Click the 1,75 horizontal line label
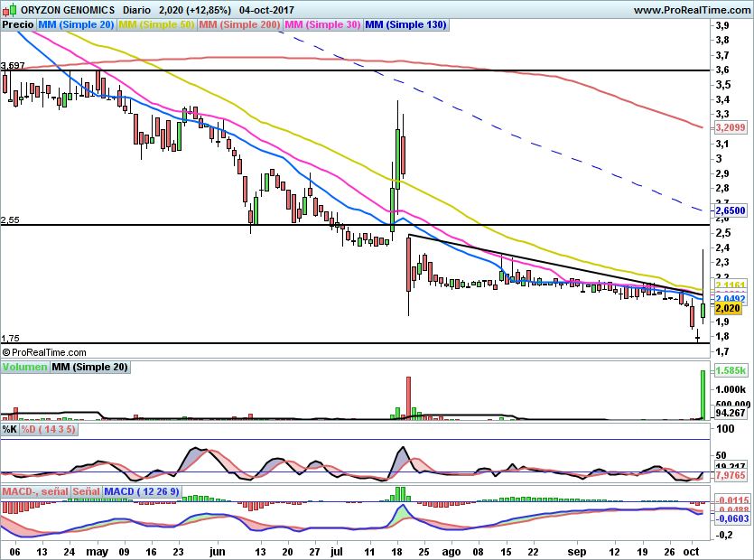This screenshot has height=560, width=754. point(10,338)
